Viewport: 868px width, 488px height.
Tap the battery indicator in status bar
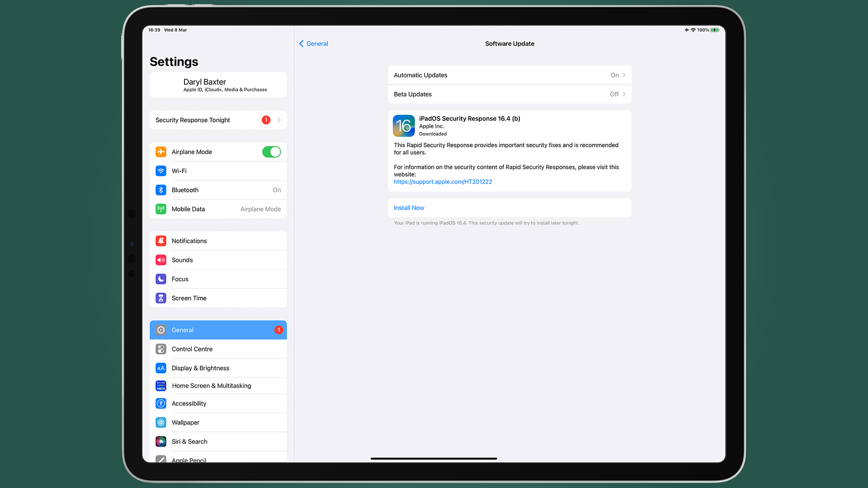coord(715,30)
